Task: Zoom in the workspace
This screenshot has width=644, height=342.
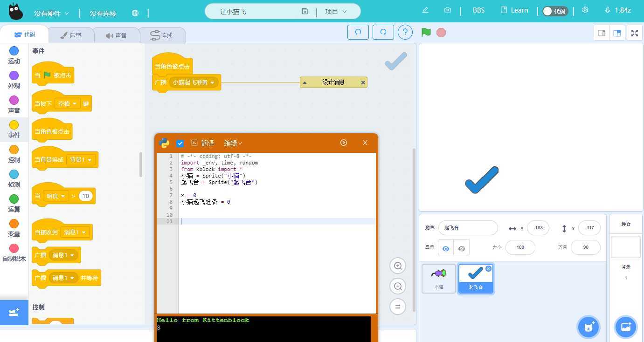Action: pyautogui.click(x=398, y=266)
